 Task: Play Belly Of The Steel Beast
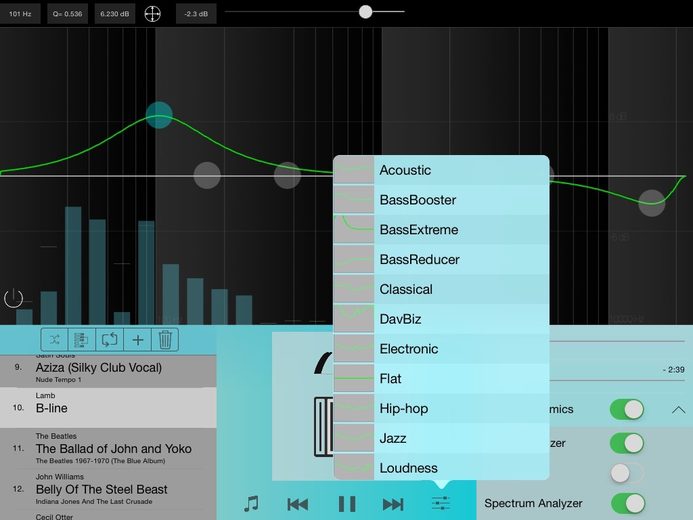tap(108, 489)
